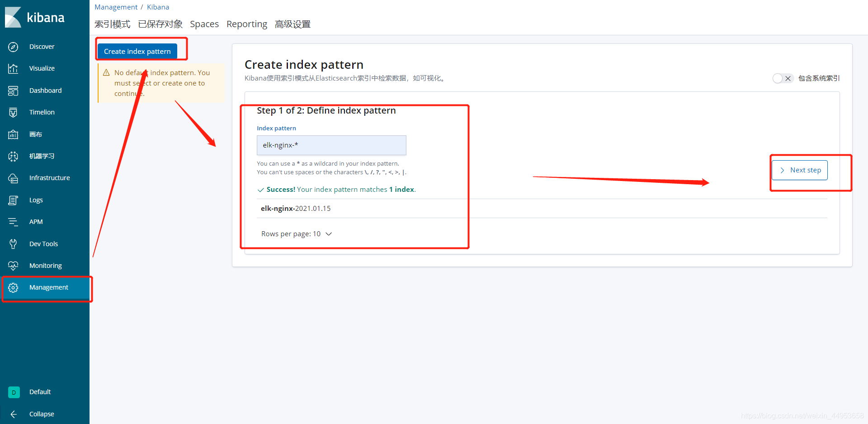Open the Infrastructure icon

pos(13,178)
